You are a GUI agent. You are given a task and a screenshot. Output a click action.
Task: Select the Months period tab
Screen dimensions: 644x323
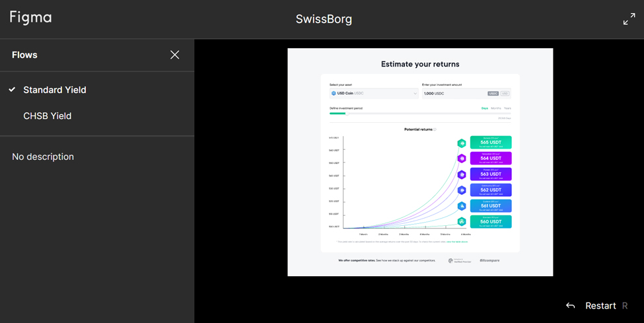pyautogui.click(x=495, y=108)
